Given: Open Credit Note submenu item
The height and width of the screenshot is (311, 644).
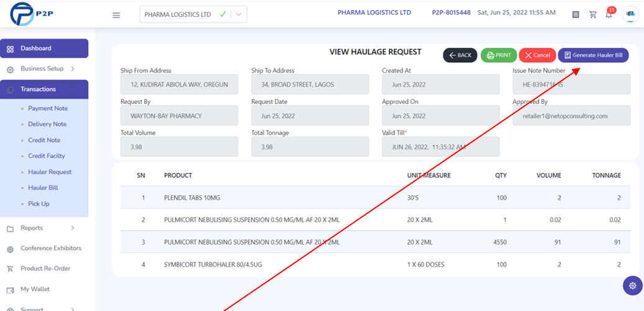Looking at the screenshot, I should pos(44,141).
